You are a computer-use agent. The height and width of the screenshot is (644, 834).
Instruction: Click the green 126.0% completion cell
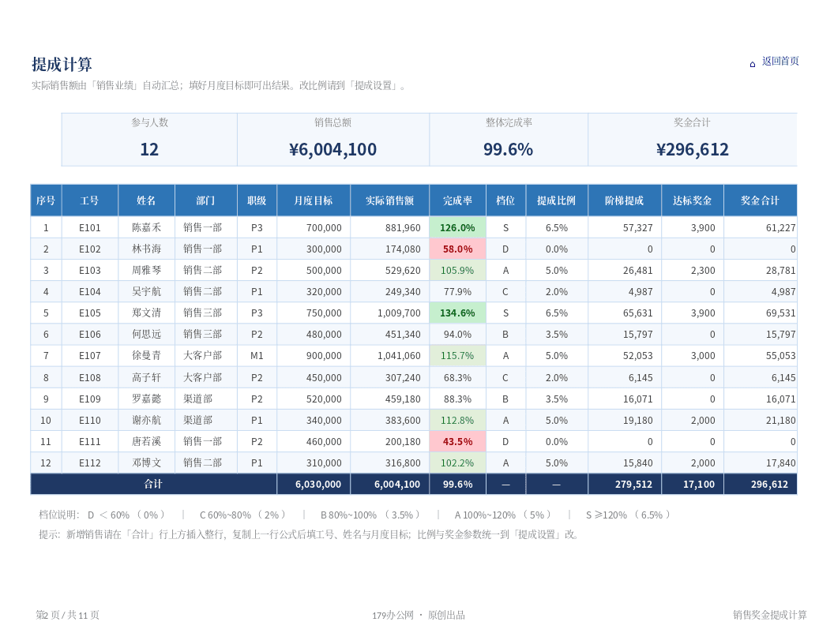(457, 227)
